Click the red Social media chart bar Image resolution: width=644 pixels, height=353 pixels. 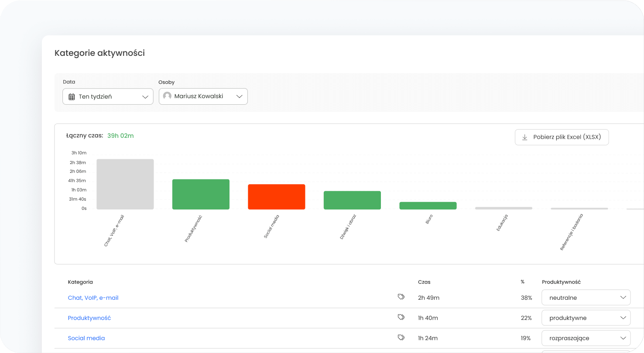[277, 197]
